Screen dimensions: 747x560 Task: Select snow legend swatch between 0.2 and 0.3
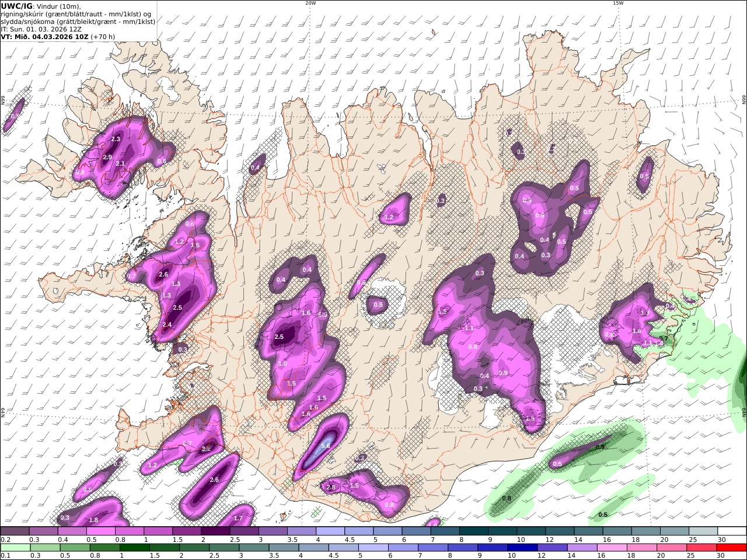15,531
